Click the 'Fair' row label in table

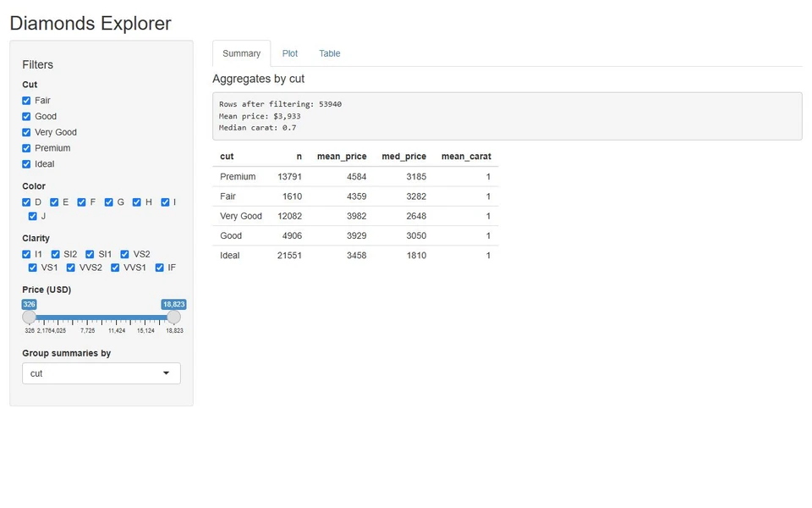(x=228, y=196)
